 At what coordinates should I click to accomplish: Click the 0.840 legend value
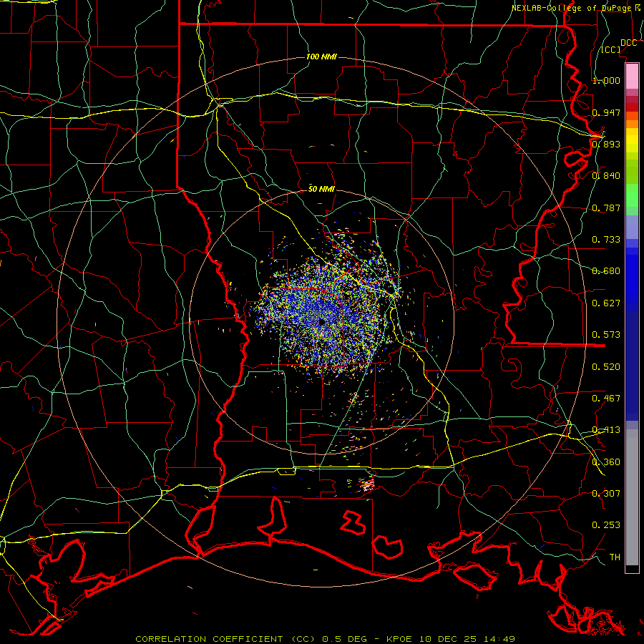606,175
